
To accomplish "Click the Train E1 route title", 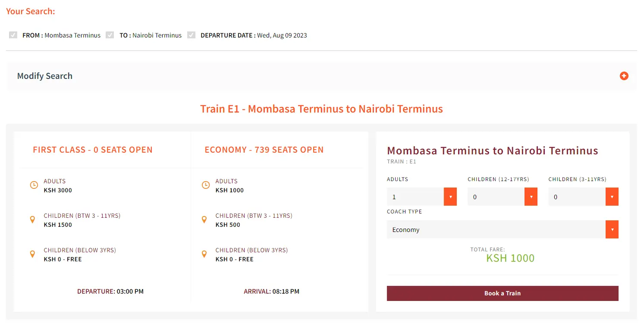I will [321, 109].
